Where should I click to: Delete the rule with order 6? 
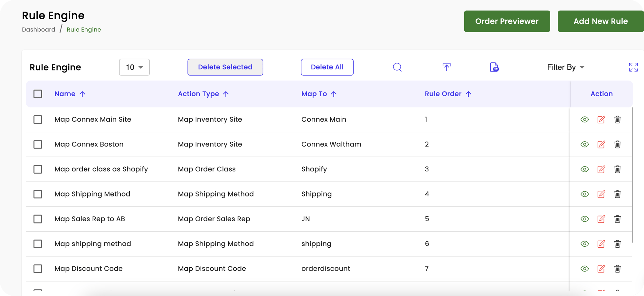click(x=617, y=244)
